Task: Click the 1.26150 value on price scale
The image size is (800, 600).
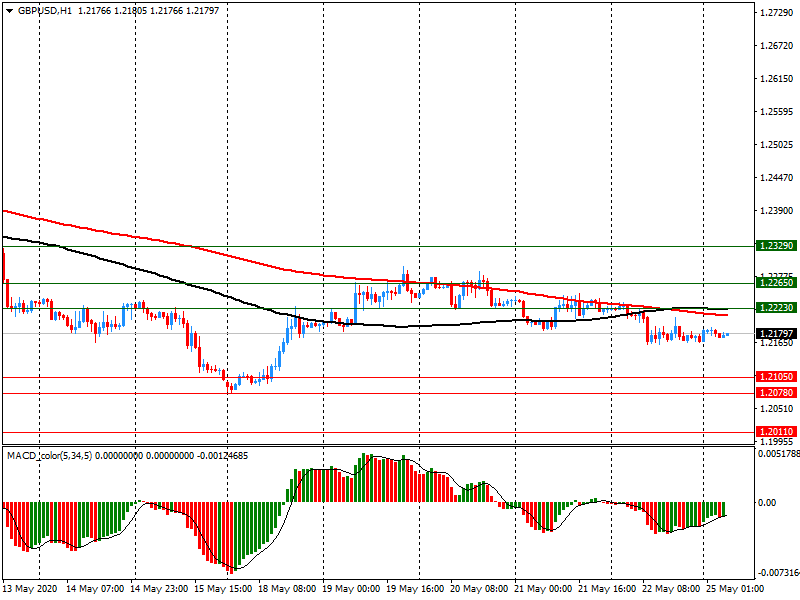Action: click(776, 79)
